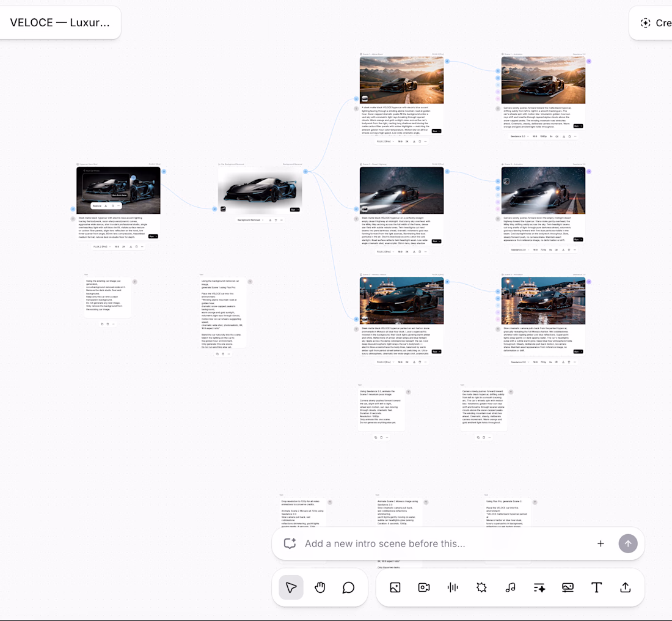
Task: Run the Scene 3 Monaco Harbor node
Action: (436, 351)
